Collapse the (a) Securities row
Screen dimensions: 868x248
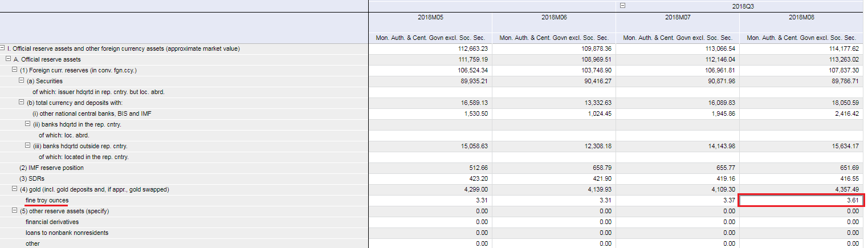pyautogui.click(x=22, y=81)
